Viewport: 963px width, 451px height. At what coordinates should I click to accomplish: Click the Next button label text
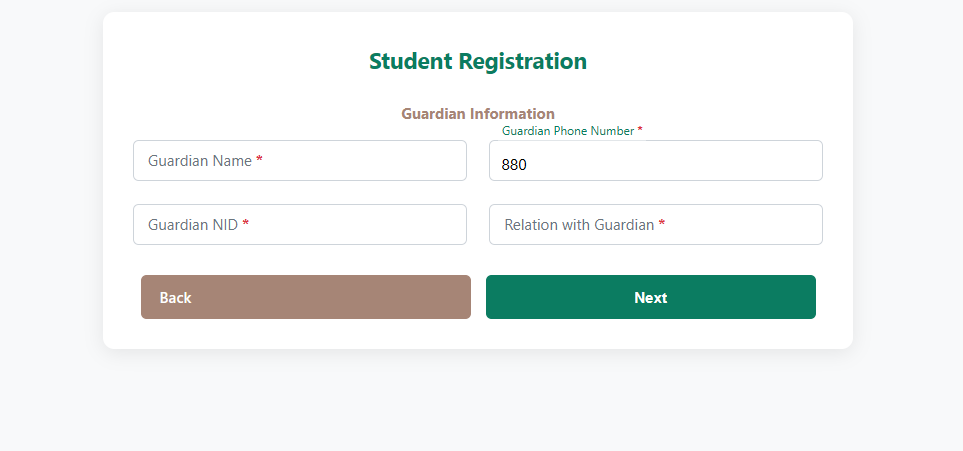[x=651, y=298]
